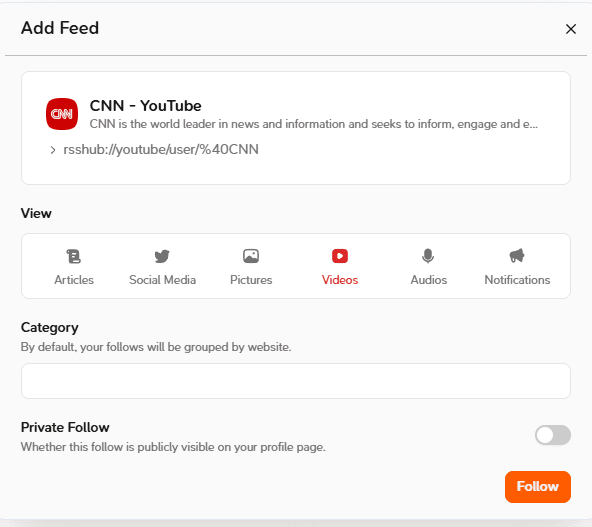Switch view to Social Media label
592x527 pixels.
[162, 280]
